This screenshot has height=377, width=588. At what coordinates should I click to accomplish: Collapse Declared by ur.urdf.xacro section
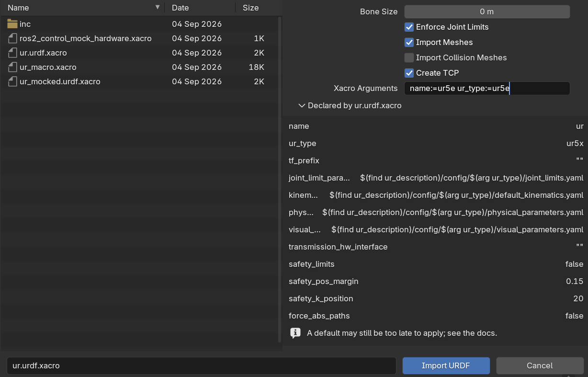point(302,105)
